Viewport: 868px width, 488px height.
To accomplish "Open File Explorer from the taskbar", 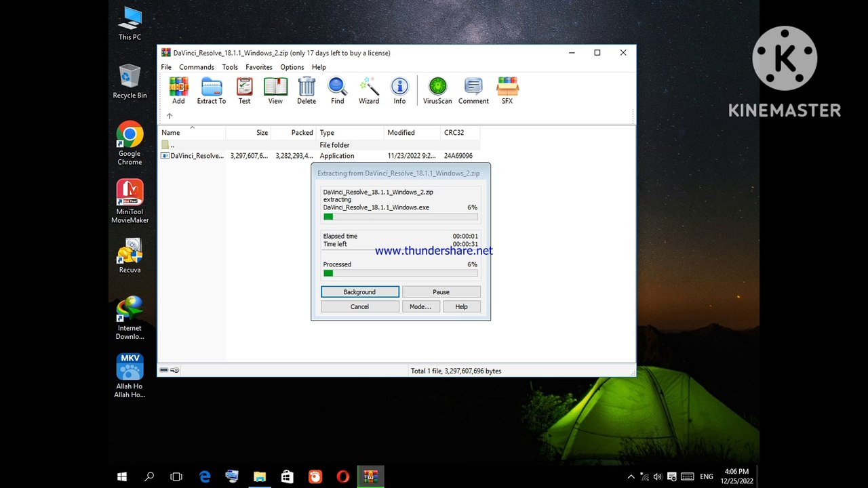I will click(x=260, y=476).
